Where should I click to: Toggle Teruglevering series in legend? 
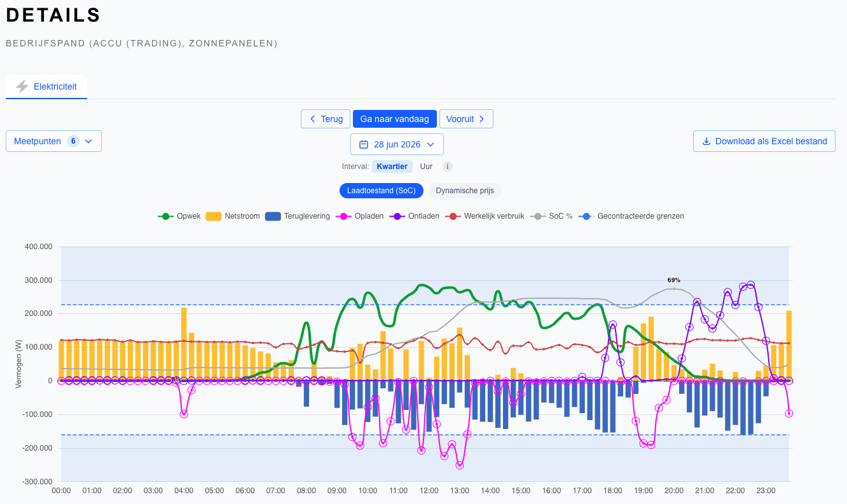pos(273,216)
